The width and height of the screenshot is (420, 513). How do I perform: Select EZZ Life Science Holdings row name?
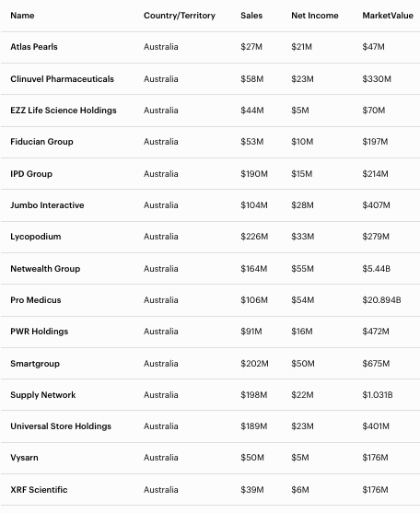(64, 111)
